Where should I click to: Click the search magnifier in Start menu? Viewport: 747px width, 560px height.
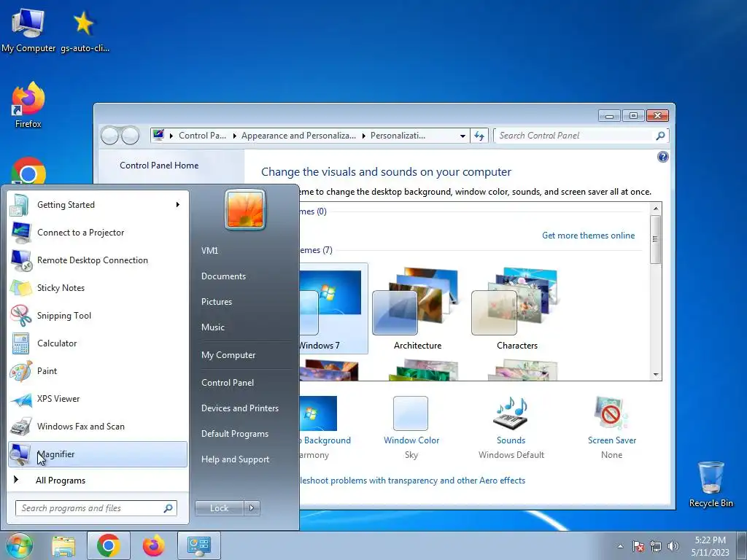click(169, 508)
